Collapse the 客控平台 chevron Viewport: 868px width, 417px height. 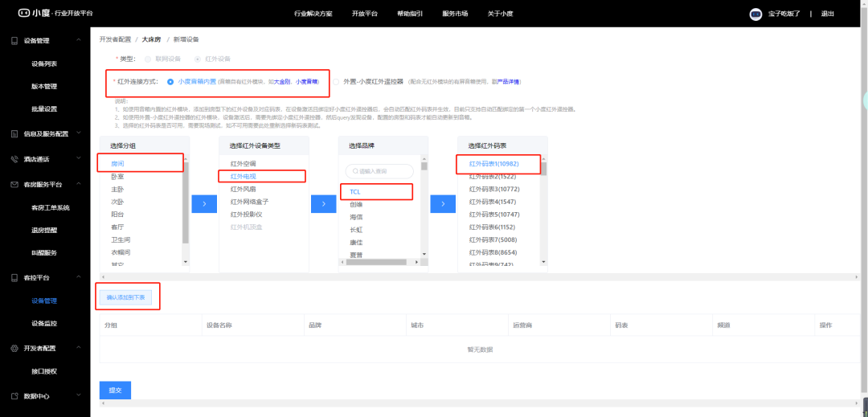click(79, 277)
